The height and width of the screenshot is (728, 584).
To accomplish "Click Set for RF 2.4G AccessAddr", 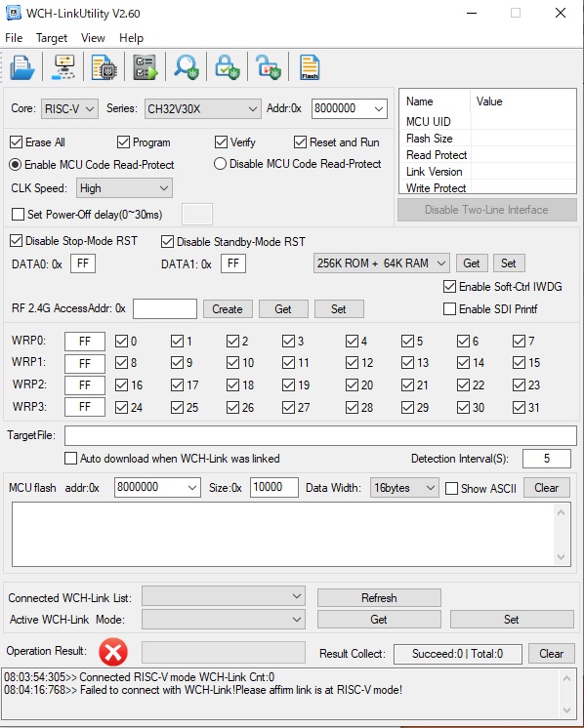I will pos(339,308).
